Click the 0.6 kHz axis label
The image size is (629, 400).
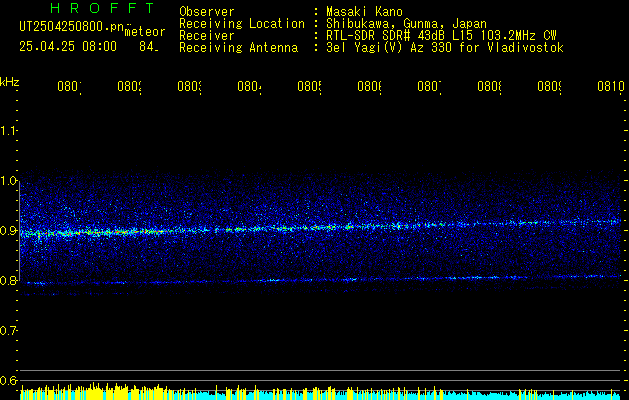point(9,380)
